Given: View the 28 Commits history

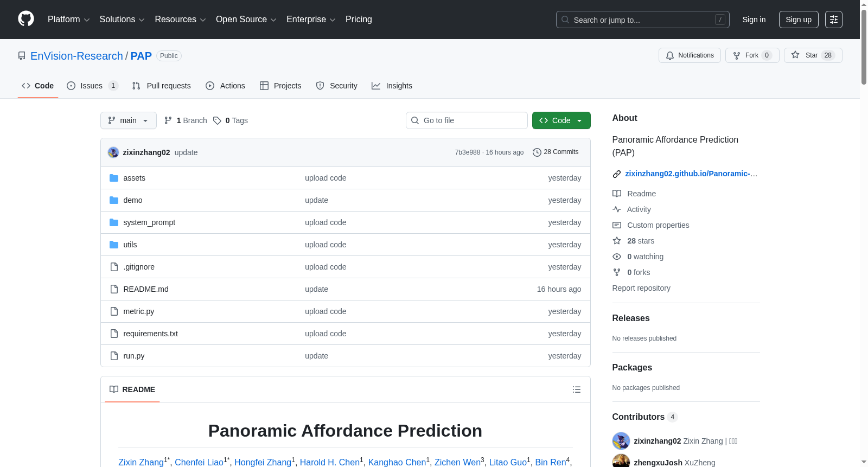Looking at the screenshot, I should (556, 152).
